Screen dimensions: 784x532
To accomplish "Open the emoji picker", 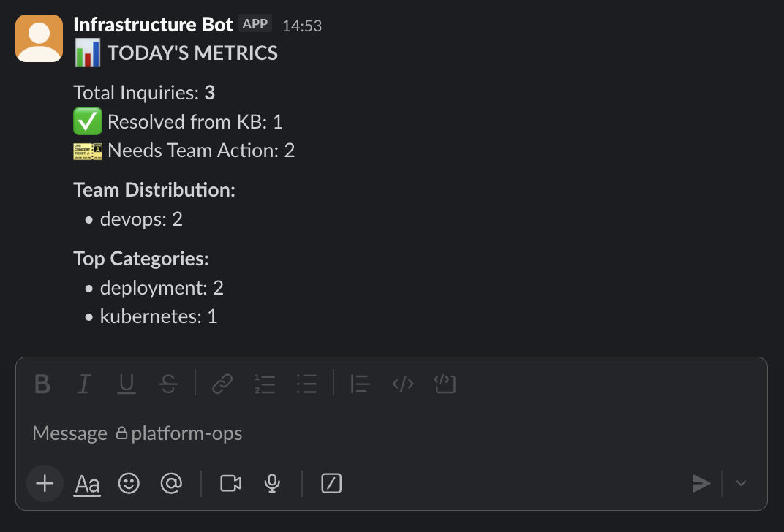I will pos(129,483).
